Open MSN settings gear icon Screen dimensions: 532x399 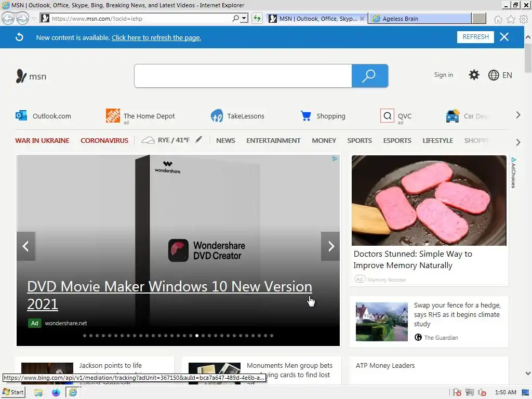click(474, 75)
